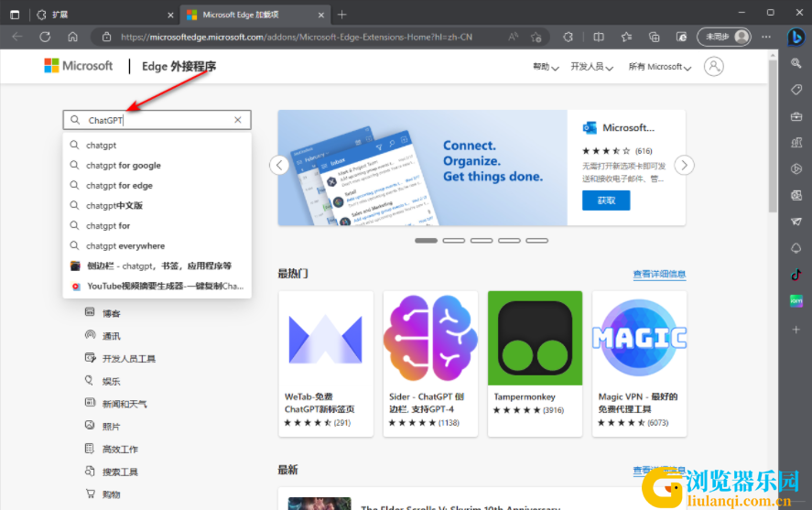The width and height of the screenshot is (812, 510).
Task: Open the 侧边栏 - chatgpt extension suggestion
Action: [157, 266]
